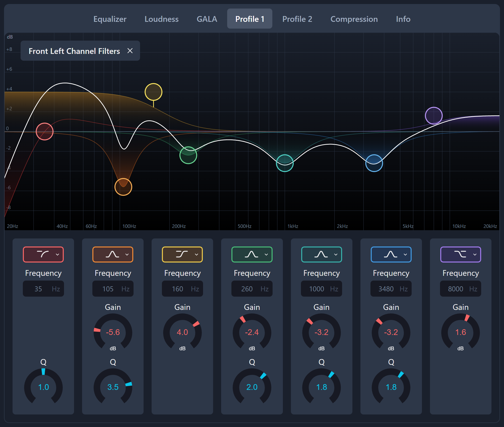Screen dimensions: 504x427
Task: Click the Q knob showing 3.5
Action: tap(113, 387)
